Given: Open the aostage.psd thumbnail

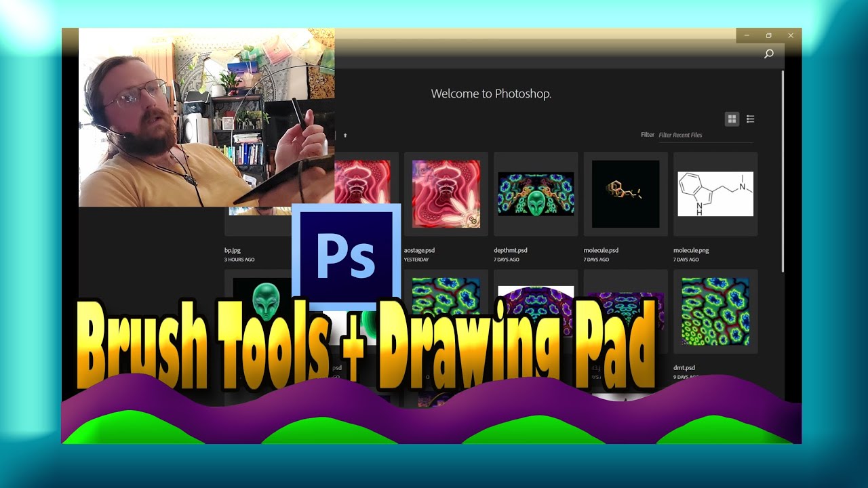Looking at the screenshot, I should (446, 194).
